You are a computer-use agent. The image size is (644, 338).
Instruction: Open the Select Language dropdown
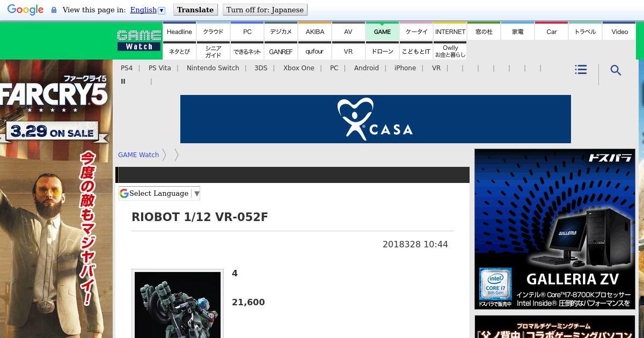tap(159, 194)
